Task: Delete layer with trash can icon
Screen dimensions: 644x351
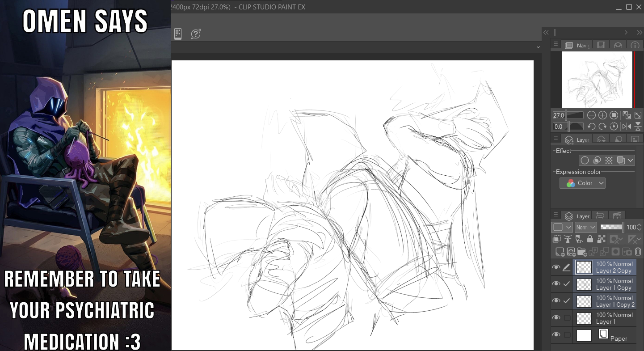Action: pos(638,252)
